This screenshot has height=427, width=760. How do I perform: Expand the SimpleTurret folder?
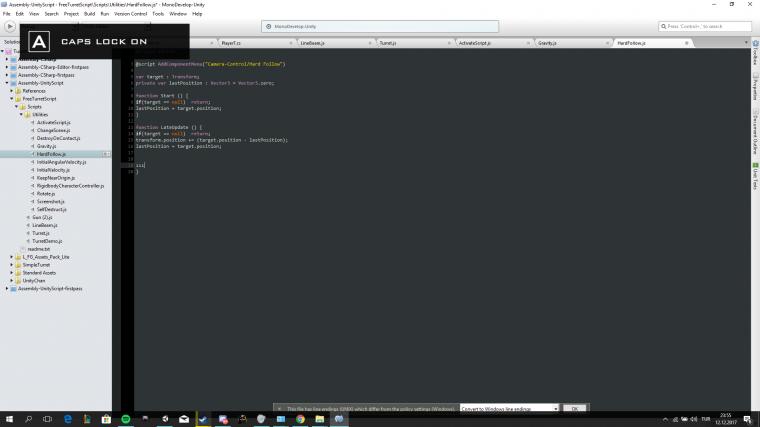[12, 265]
